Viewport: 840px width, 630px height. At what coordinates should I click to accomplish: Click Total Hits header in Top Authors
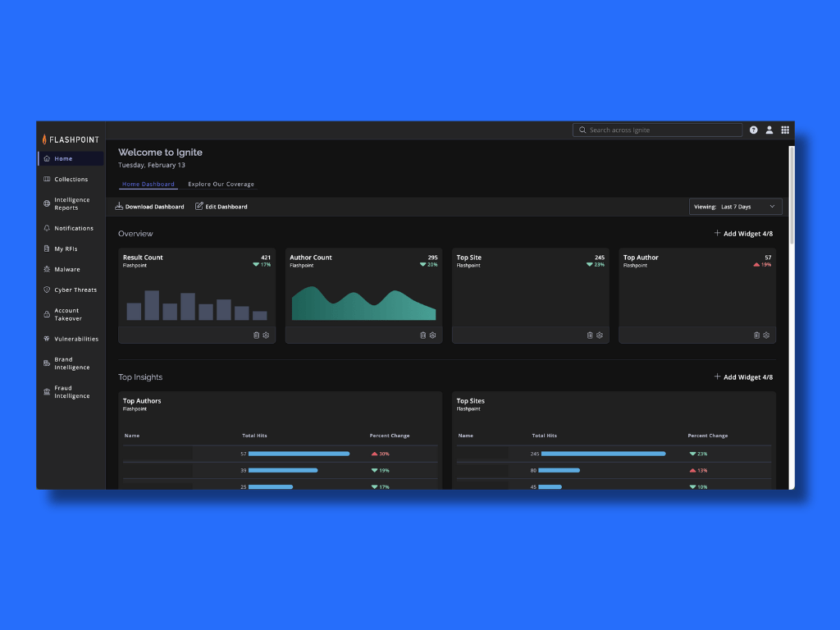coord(254,436)
